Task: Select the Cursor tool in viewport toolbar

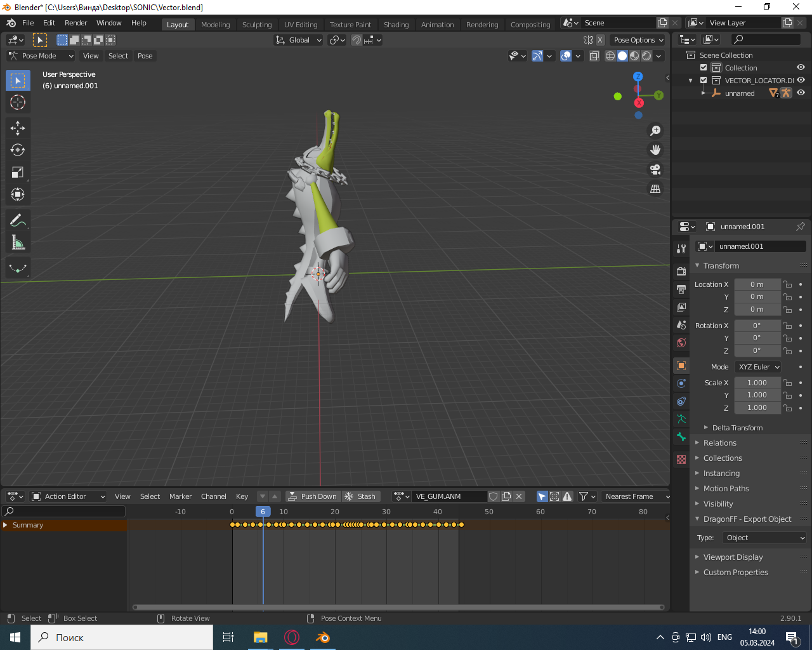Action: coord(18,102)
